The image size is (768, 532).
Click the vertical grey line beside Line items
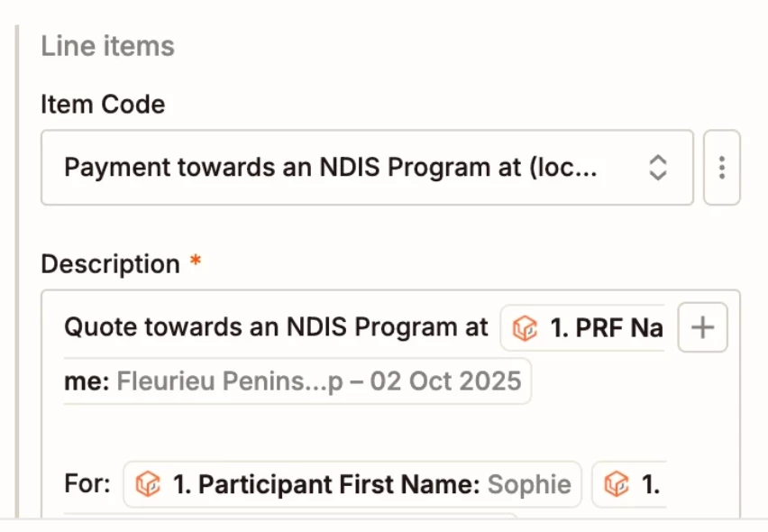[x=17, y=271]
